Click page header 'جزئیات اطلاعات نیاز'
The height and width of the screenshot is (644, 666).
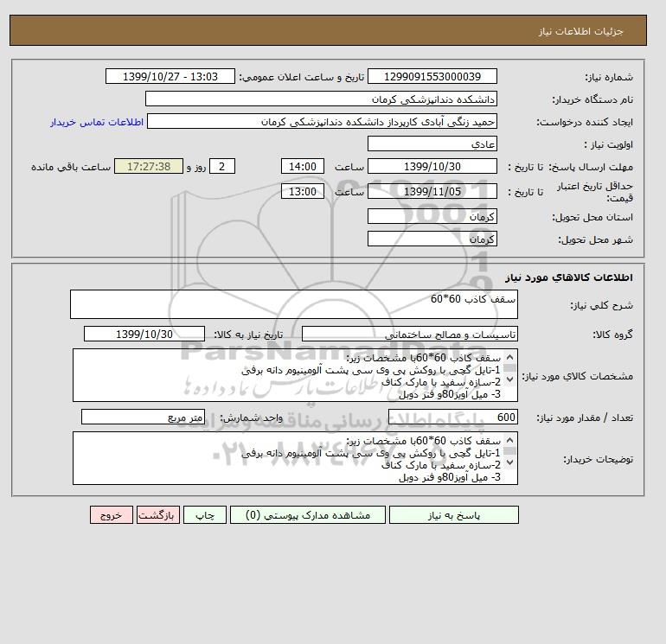[x=580, y=31]
